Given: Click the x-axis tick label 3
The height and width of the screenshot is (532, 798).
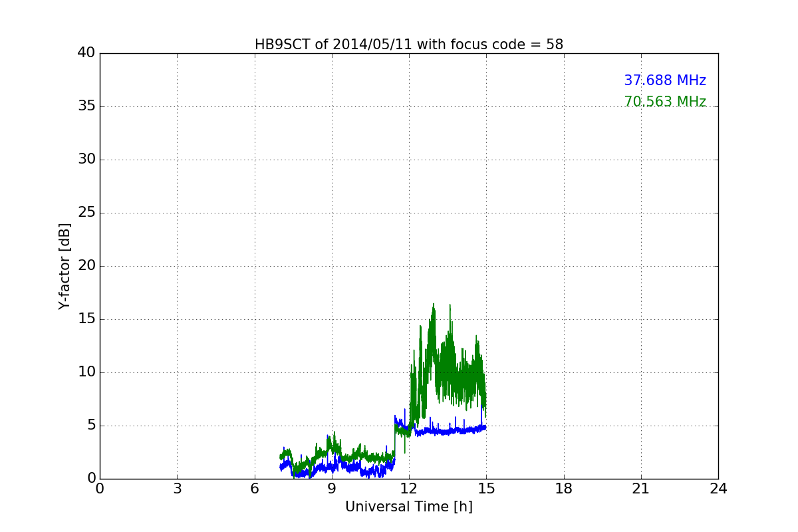Looking at the screenshot, I should tap(177, 489).
